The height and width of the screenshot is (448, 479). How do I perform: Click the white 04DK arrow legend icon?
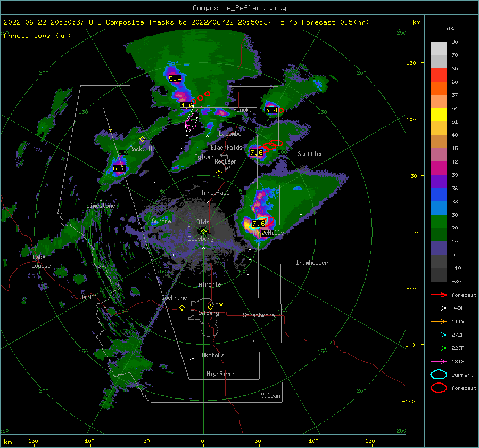point(439,308)
